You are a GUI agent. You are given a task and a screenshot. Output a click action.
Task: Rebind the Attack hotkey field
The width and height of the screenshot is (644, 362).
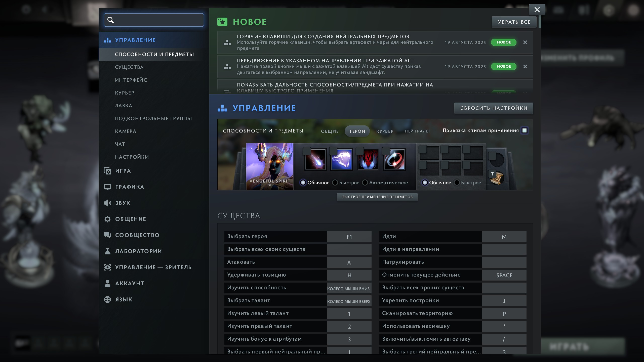pos(349,262)
